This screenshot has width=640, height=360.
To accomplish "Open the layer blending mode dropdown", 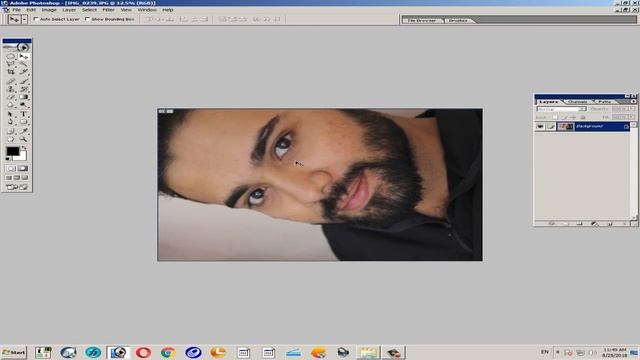I will (561, 109).
